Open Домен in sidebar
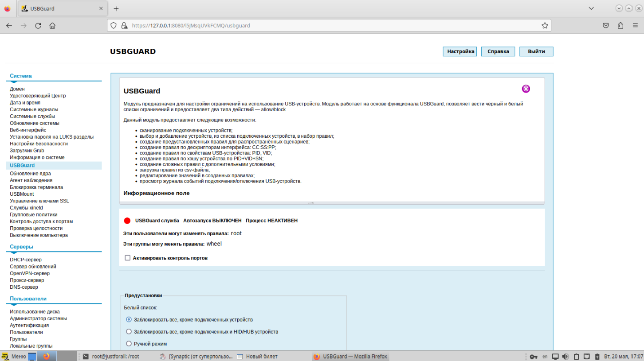This screenshot has width=644, height=361. (x=17, y=89)
